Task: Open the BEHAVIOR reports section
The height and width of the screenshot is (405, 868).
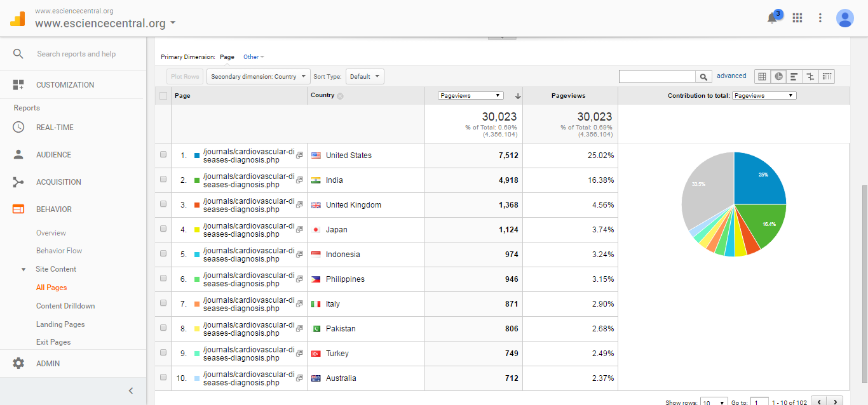Action: click(53, 209)
